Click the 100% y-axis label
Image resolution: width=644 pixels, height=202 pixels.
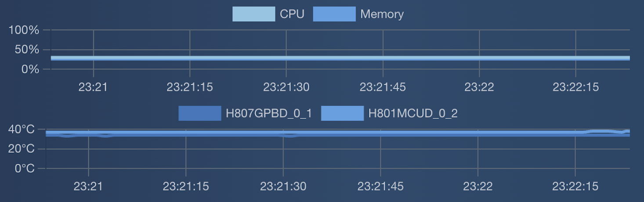[x=24, y=30]
